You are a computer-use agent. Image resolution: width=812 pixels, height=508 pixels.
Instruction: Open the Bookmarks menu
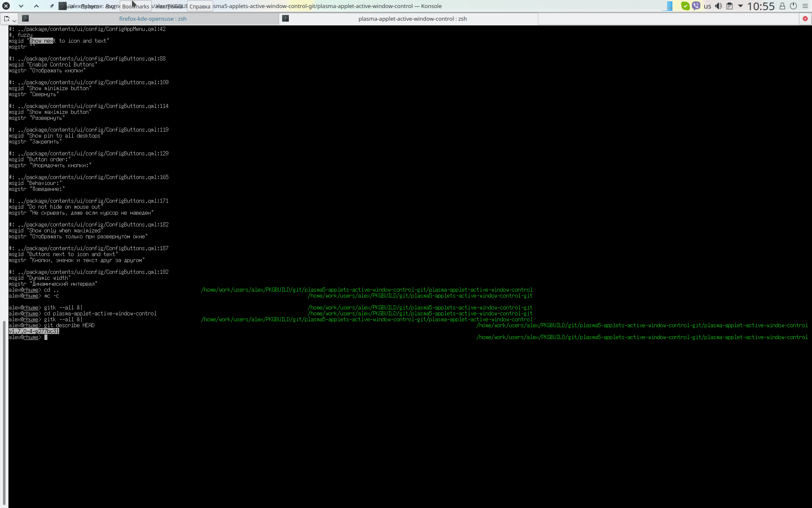[x=135, y=6]
